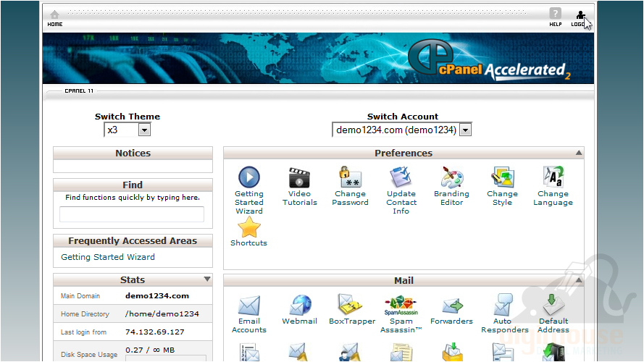Open Email Accounts icon

(x=248, y=306)
